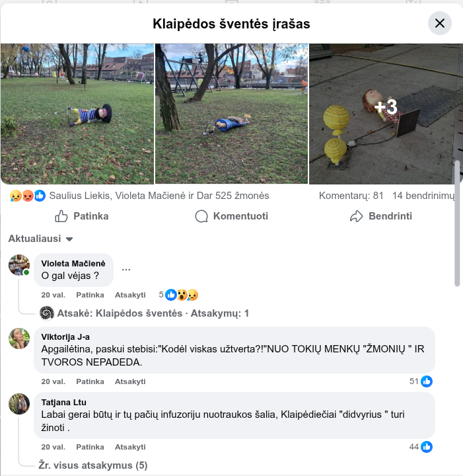Click the 44 likes icon on Tatjana's comment
463x476 pixels.
coord(426,447)
